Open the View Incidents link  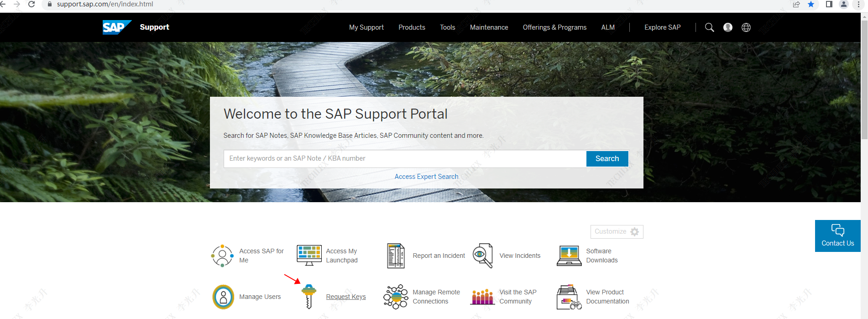[x=520, y=256]
